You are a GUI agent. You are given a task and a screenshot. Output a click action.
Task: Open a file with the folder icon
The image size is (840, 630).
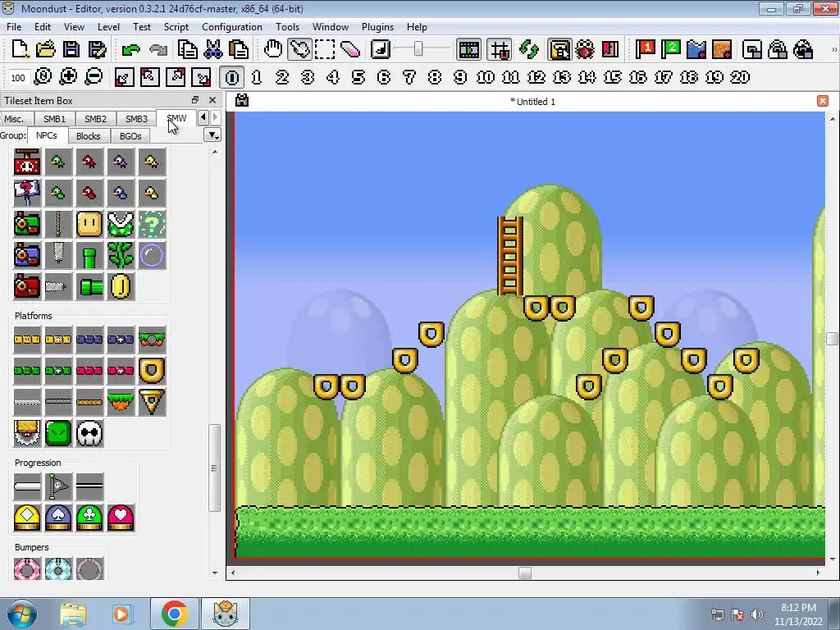point(46,49)
